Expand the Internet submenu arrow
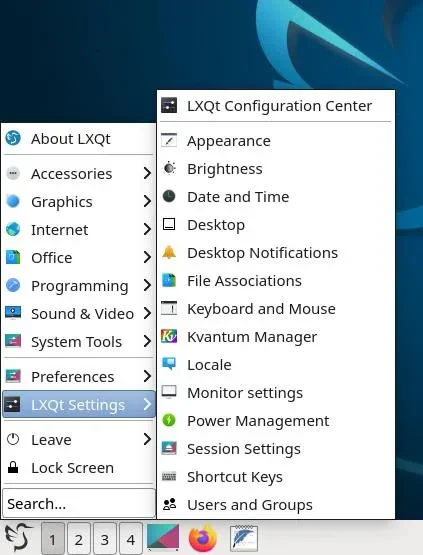The width and height of the screenshot is (423, 555). [147, 229]
